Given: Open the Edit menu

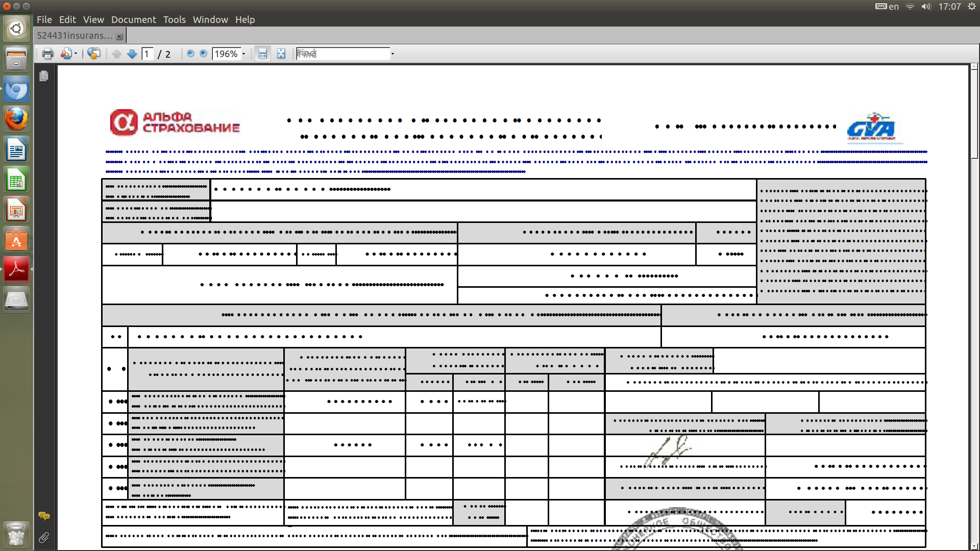Looking at the screenshot, I should click(67, 19).
